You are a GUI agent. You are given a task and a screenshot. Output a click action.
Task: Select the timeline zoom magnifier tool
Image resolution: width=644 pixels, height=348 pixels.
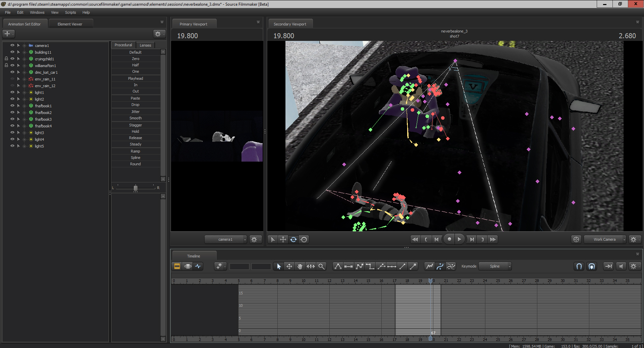tap(321, 266)
